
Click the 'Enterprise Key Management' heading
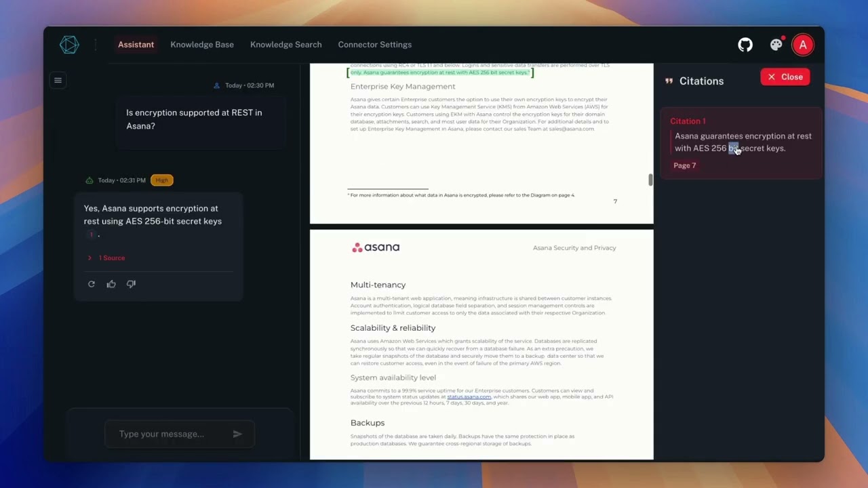click(403, 86)
